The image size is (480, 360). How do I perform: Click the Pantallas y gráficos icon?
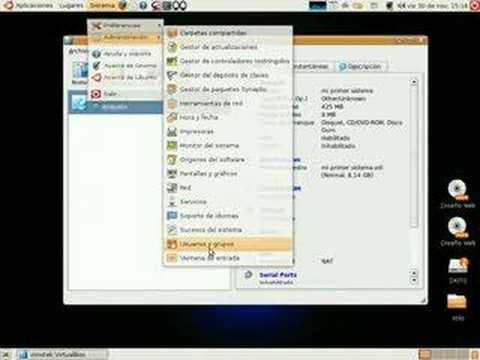point(172,174)
